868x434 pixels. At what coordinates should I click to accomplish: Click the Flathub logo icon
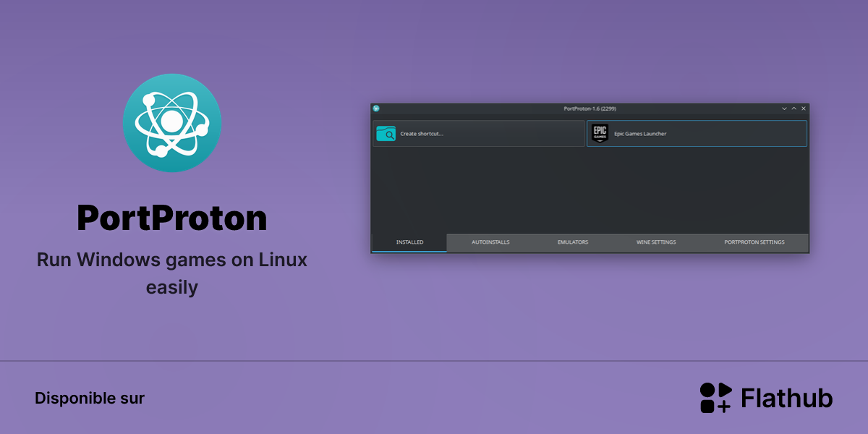[716, 398]
